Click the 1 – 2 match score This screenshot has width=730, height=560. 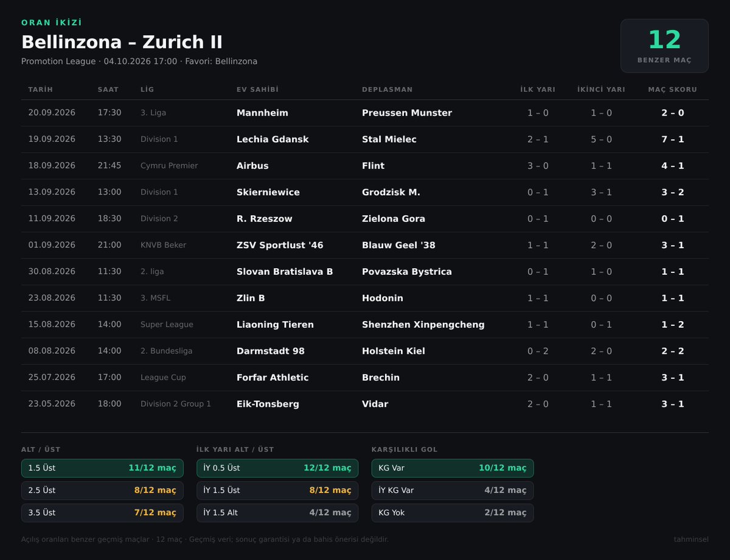click(x=673, y=325)
